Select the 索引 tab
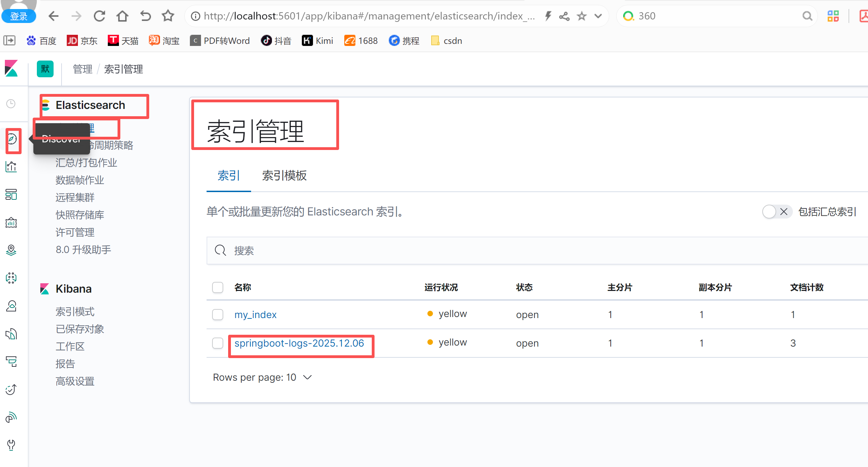 (228, 176)
